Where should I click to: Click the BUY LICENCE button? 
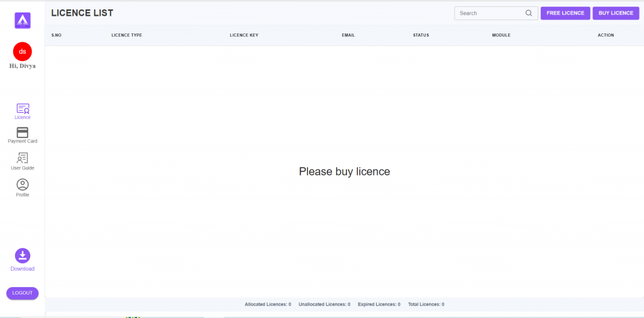pos(616,13)
